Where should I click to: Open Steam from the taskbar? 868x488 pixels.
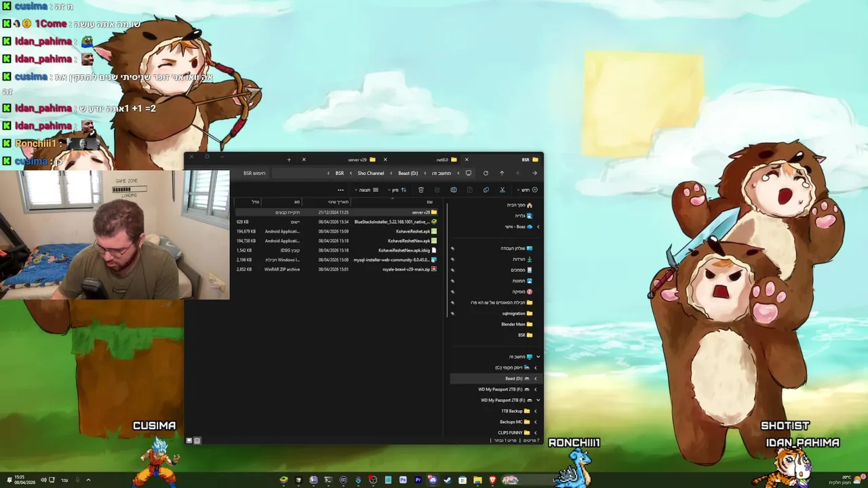(448, 480)
